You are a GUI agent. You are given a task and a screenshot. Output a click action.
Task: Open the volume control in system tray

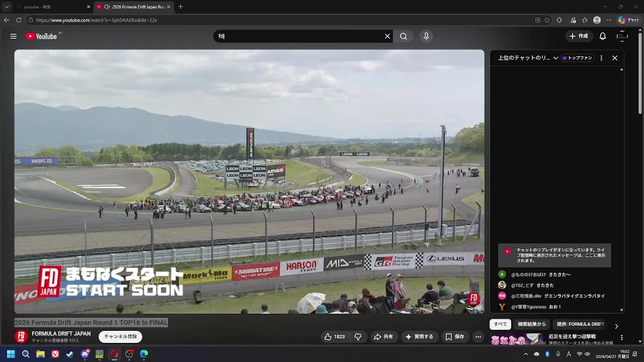click(587, 354)
